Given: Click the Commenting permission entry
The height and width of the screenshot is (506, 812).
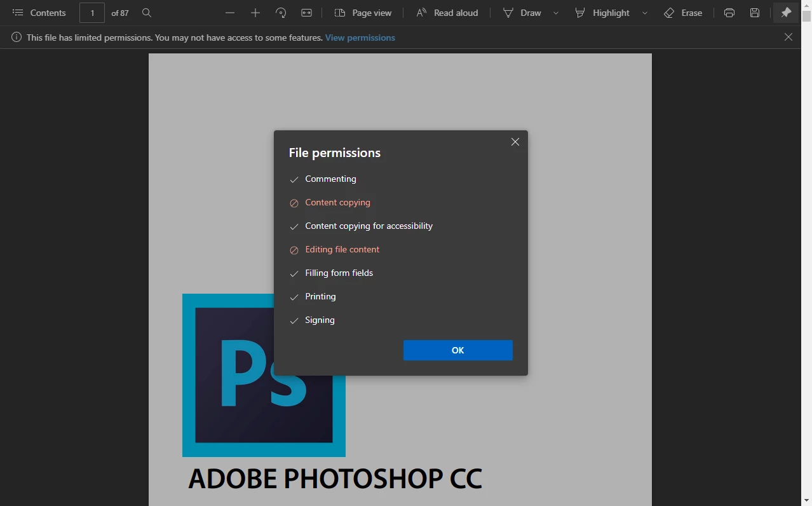Looking at the screenshot, I should (323, 179).
